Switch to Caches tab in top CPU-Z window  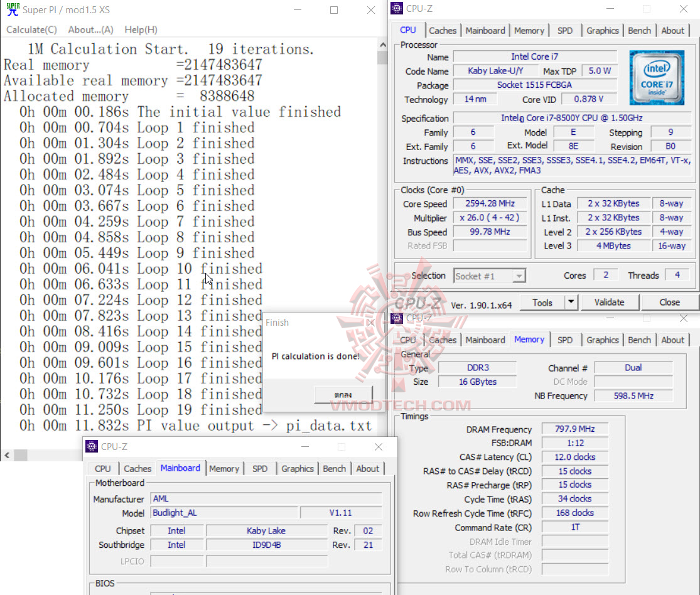pyautogui.click(x=443, y=31)
